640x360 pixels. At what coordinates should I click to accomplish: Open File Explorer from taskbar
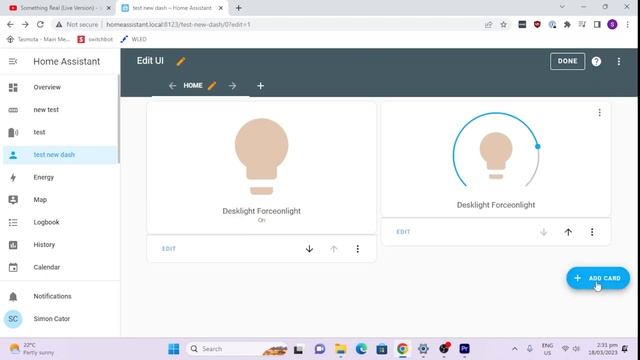pyautogui.click(x=340, y=349)
